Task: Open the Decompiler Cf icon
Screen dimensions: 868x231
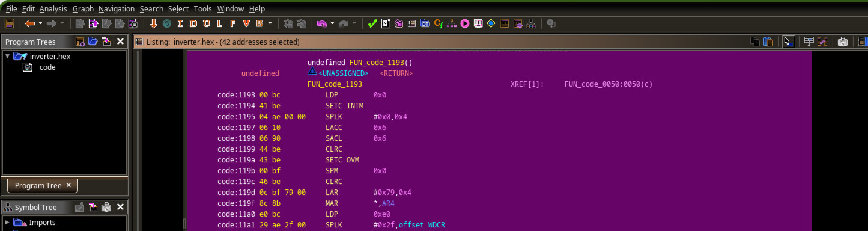Action: tap(439, 23)
